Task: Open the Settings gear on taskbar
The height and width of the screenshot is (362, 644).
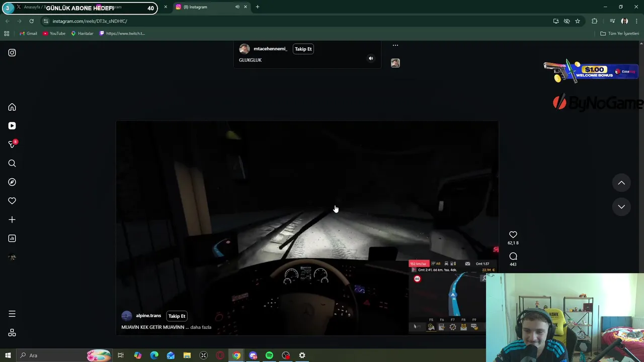Action: 302,355
